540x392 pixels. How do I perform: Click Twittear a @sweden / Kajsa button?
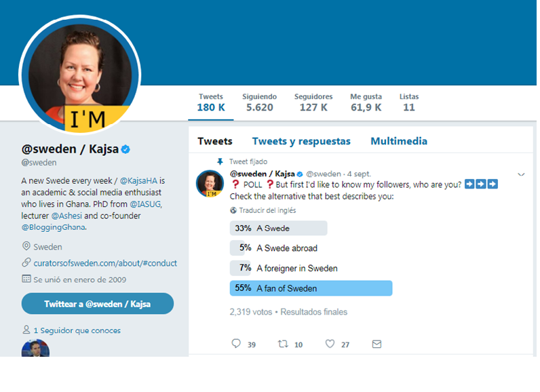(98, 304)
